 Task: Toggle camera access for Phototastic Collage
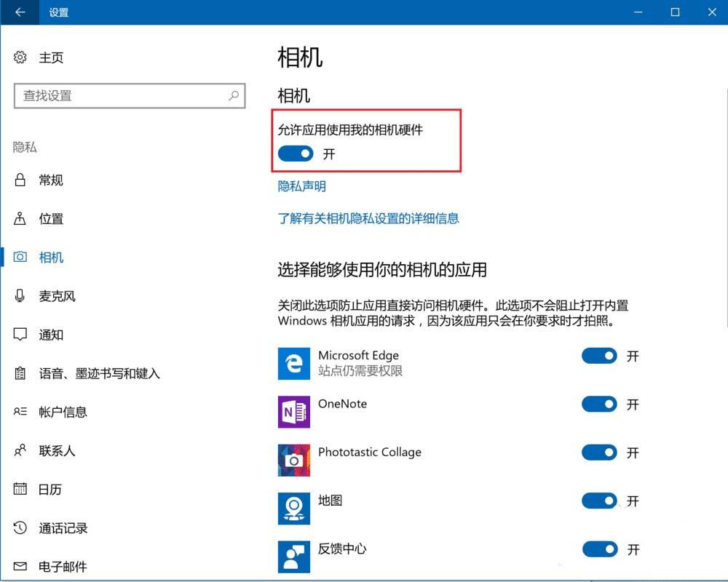(x=599, y=453)
